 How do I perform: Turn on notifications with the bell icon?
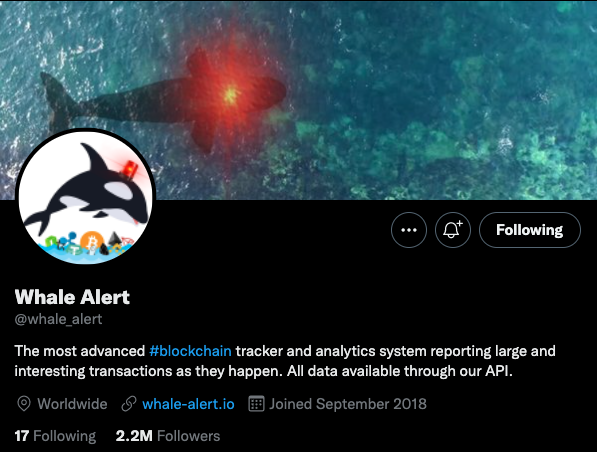[453, 230]
